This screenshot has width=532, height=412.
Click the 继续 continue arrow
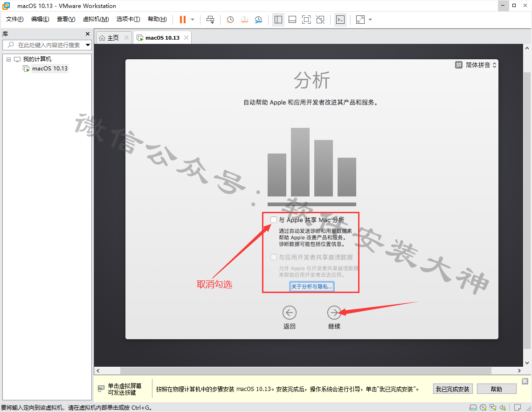coord(334,313)
